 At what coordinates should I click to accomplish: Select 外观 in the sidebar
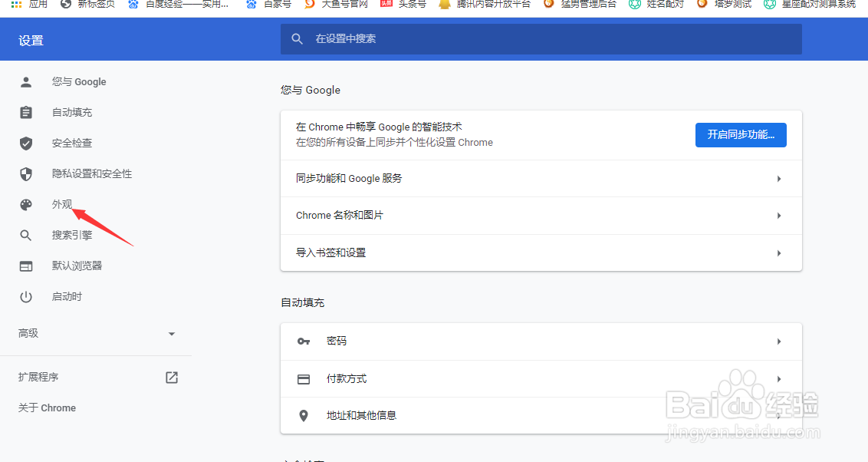pyautogui.click(x=62, y=204)
